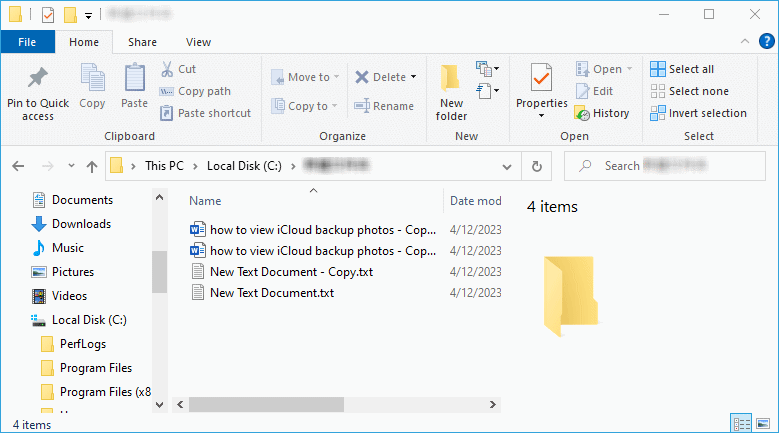Click the Open button in ribbon
This screenshot has width=779, height=433.
[x=603, y=69]
